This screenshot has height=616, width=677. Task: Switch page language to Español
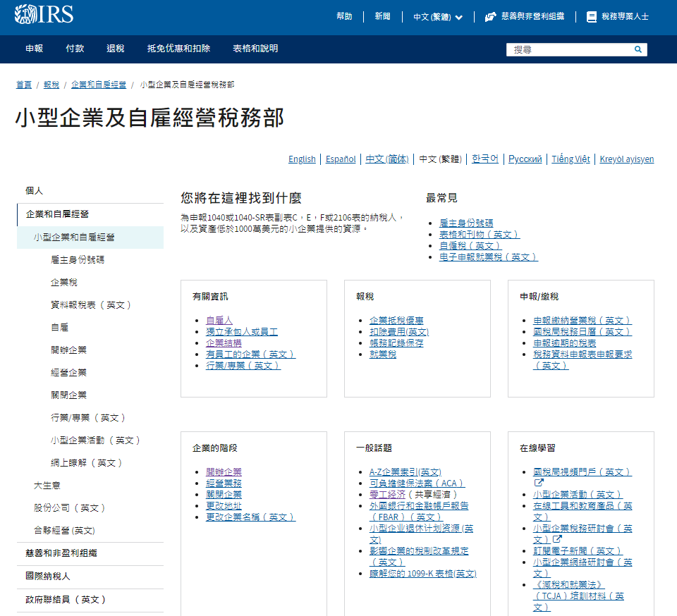coord(341,159)
